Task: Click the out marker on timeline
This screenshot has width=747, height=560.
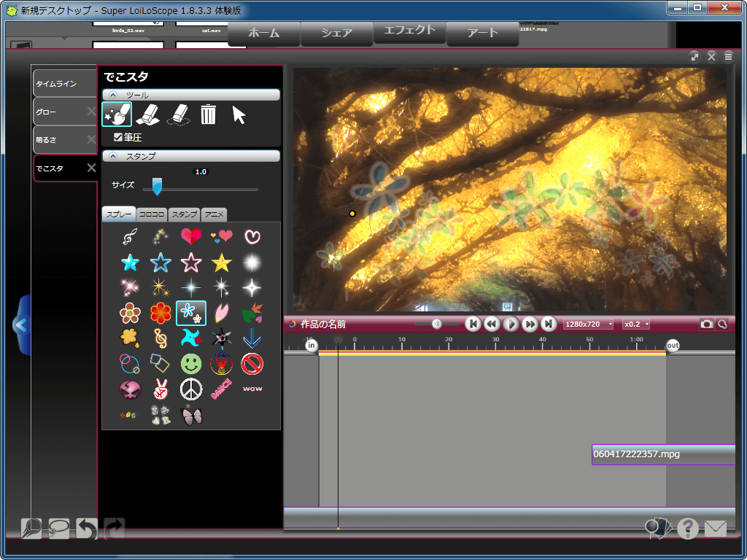Action: pyautogui.click(x=673, y=346)
